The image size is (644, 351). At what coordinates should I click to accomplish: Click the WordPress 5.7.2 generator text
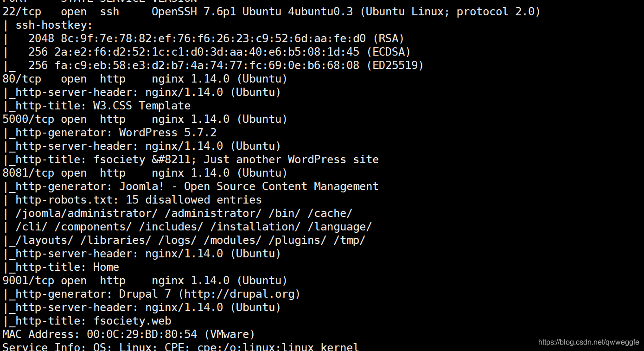[168, 133]
